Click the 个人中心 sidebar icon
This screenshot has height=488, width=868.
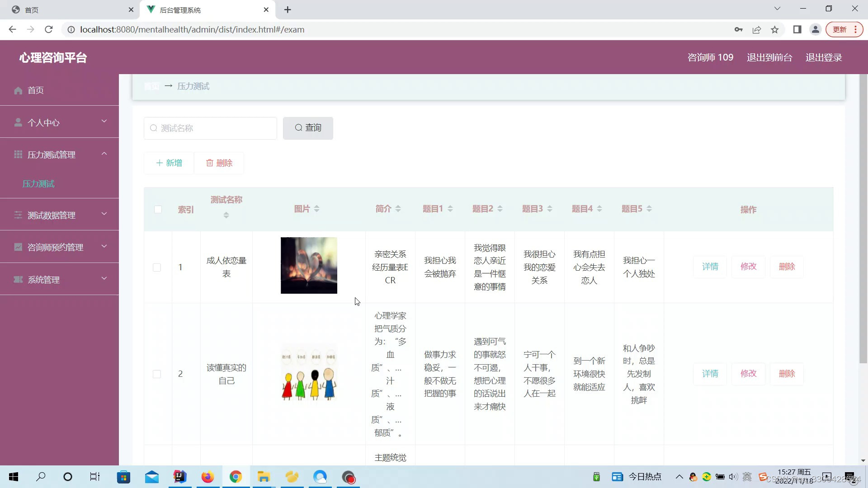tap(17, 122)
